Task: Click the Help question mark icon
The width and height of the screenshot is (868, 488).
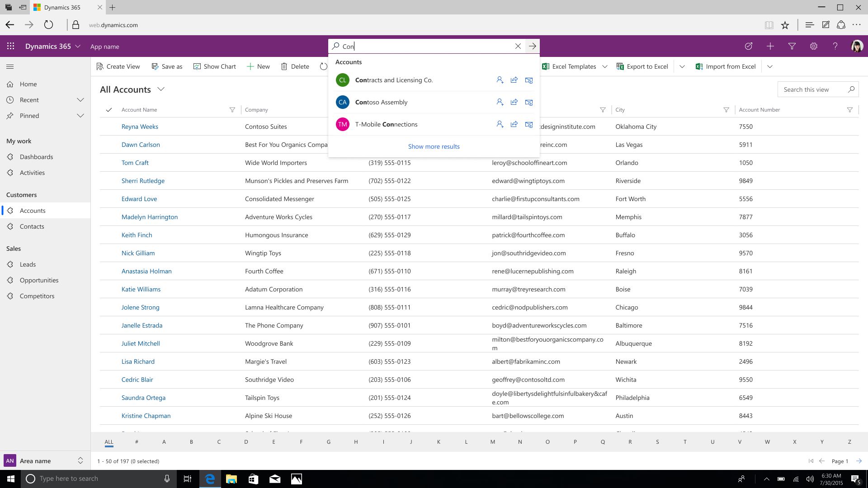Action: coord(835,46)
